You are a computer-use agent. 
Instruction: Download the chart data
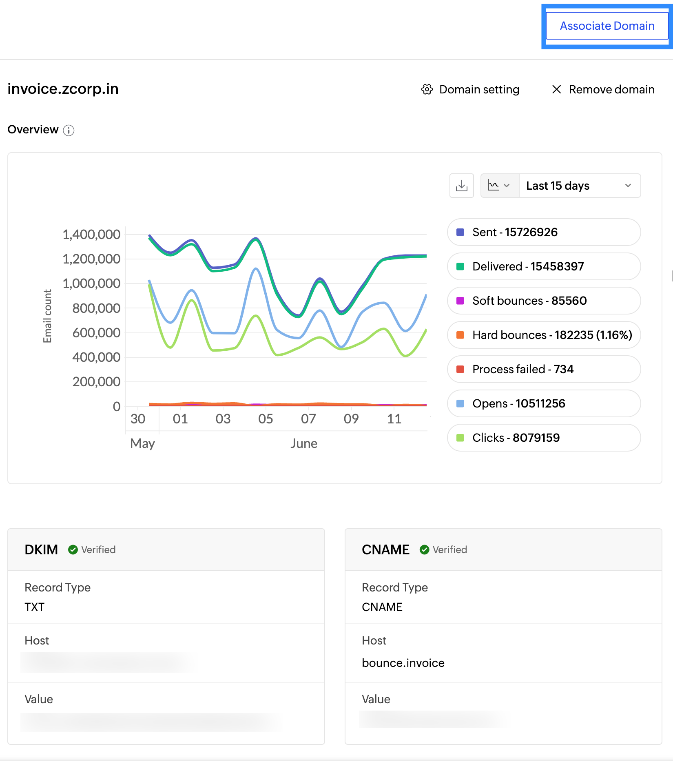(461, 186)
